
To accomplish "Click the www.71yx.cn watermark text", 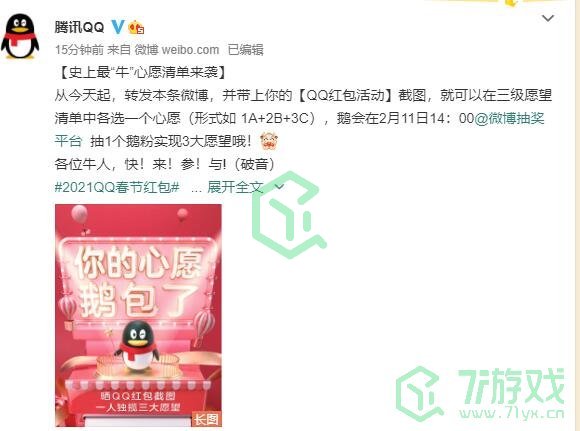I will tap(512, 413).
